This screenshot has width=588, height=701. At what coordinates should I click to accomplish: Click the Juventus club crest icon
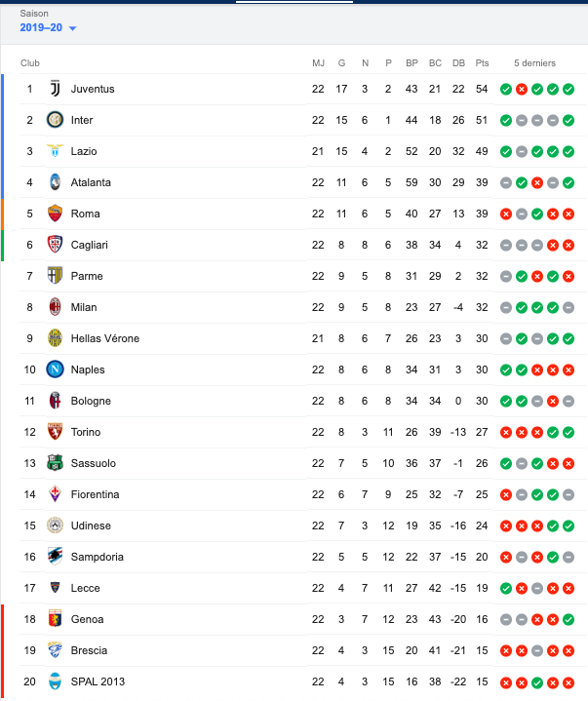[x=55, y=89]
